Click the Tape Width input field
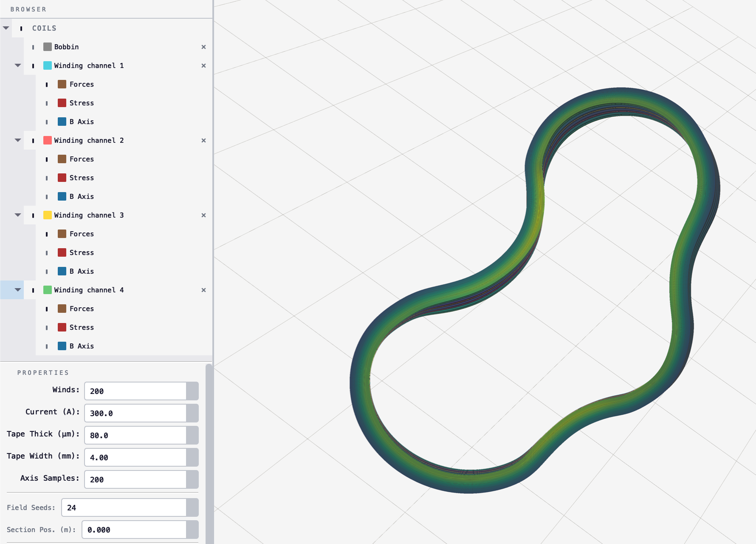 click(x=135, y=457)
